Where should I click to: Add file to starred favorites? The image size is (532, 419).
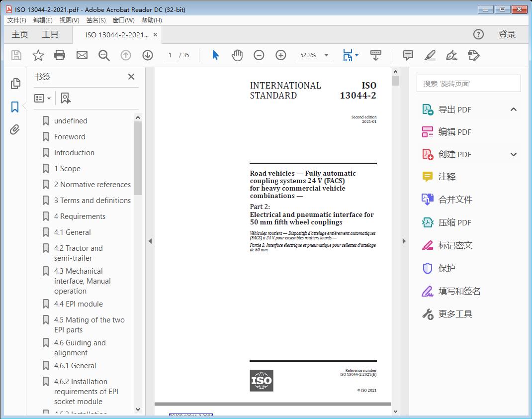click(x=38, y=55)
